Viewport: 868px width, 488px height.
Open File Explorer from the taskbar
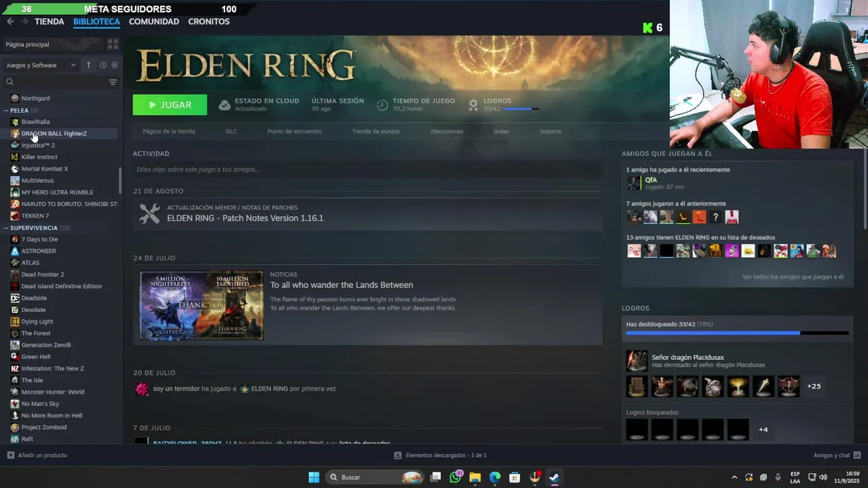tap(475, 477)
